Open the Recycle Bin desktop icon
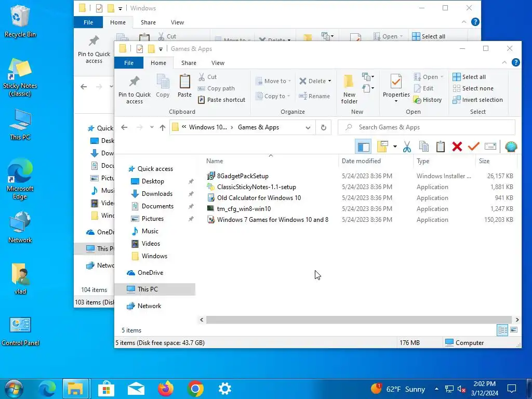This screenshot has height=399, width=532. point(20,21)
